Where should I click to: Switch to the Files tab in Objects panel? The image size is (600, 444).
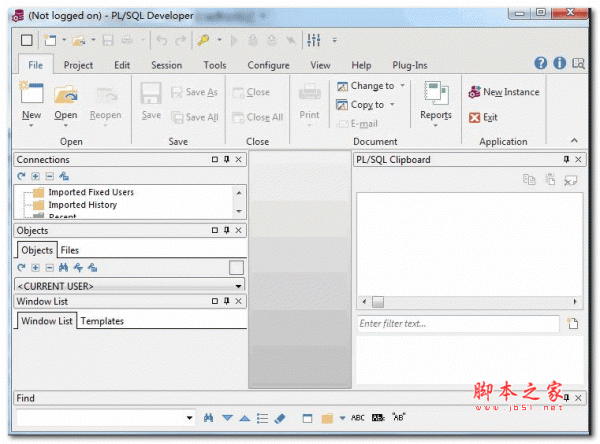pos(70,250)
